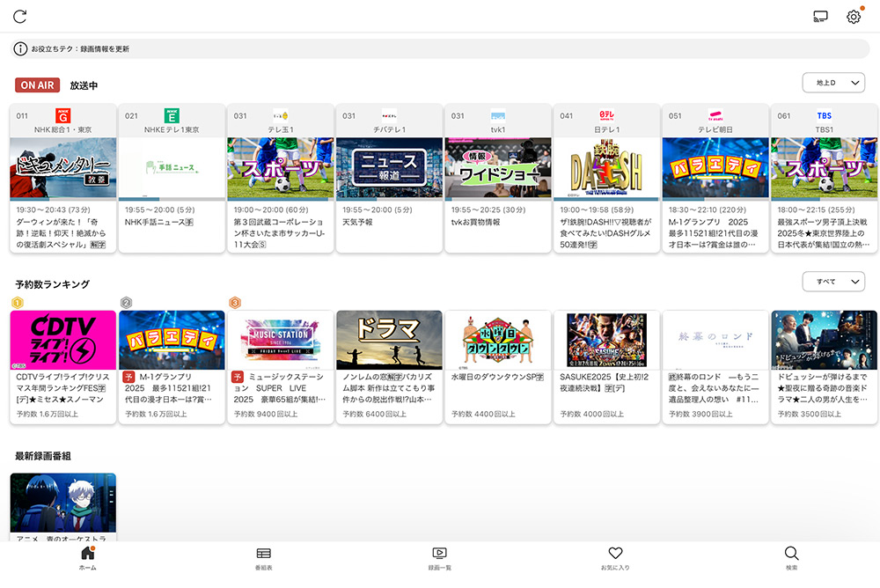Click the TBS channel logo

pyautogui.click(x=824, y=115)
